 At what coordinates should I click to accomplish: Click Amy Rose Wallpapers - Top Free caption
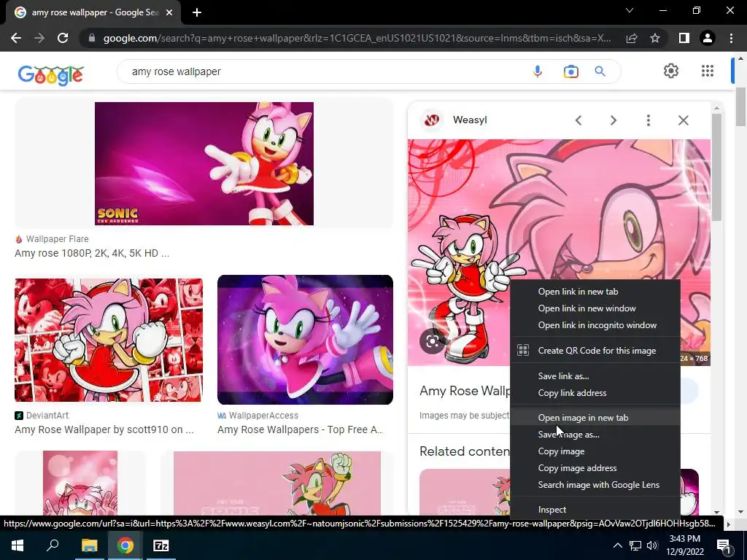click(300, 429)
